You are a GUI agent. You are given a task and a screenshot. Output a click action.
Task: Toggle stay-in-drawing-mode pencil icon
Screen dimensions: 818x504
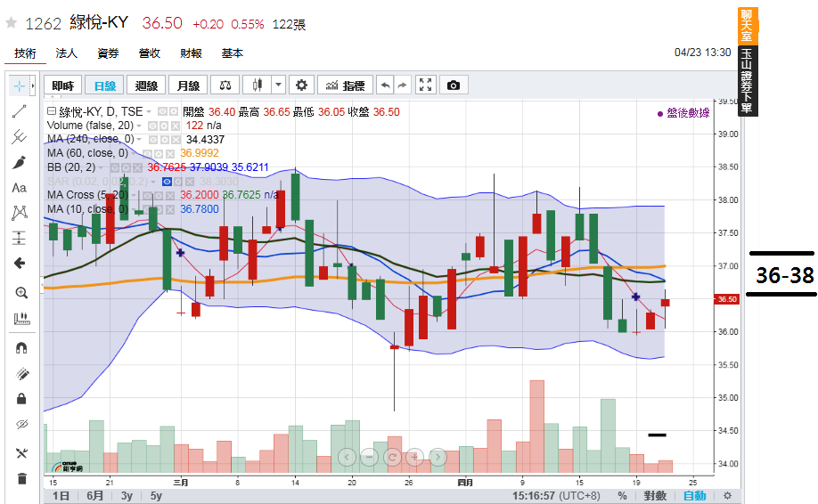21,374
